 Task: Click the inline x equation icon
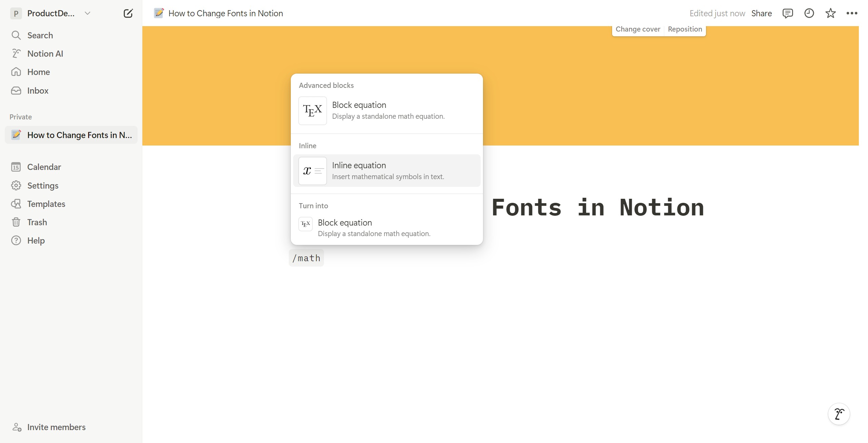[312, 171]
